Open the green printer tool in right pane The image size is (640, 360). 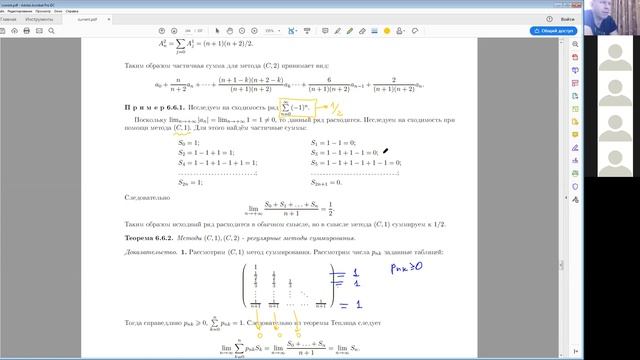click(575, 173)
